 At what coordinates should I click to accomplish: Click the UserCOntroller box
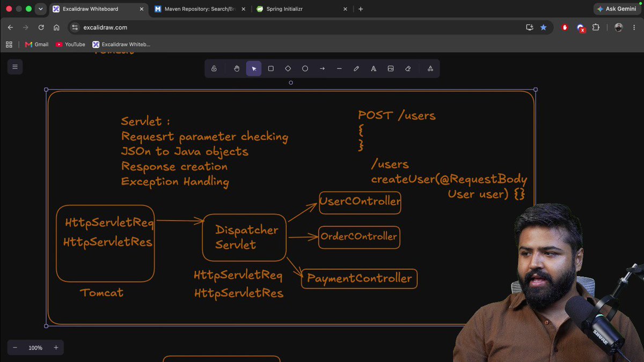click(360, 203)
